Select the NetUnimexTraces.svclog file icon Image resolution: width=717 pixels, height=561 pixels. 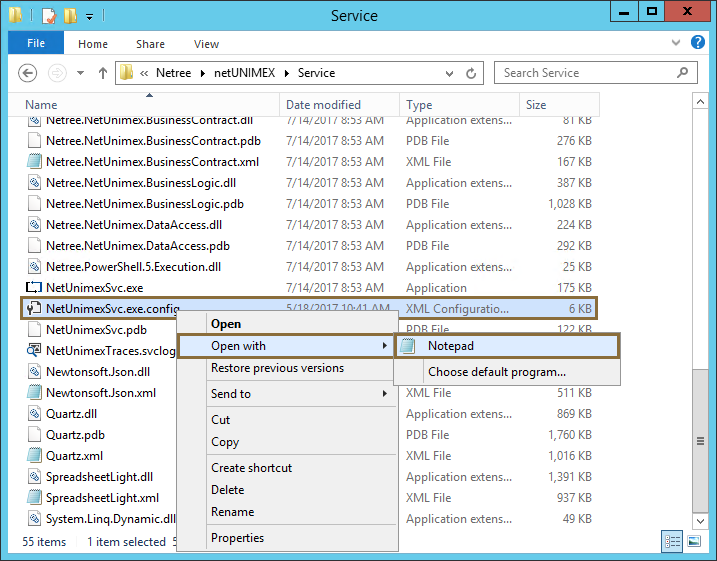[34, 351]
